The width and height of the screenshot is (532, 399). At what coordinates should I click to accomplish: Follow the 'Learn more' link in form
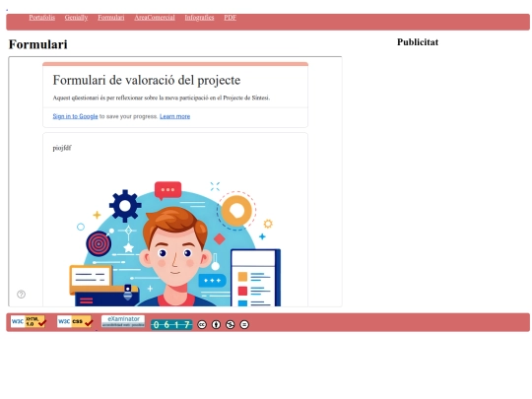tap(174, 116)
